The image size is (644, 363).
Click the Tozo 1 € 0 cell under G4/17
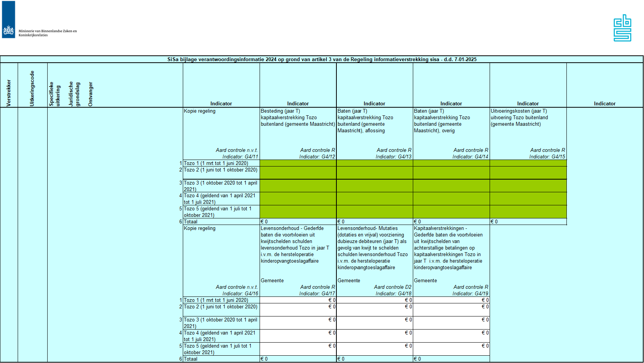pos(298,300)
